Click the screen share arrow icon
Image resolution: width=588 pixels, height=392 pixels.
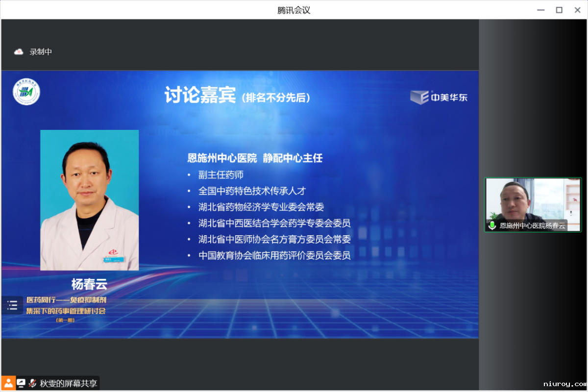coord(21,383)
